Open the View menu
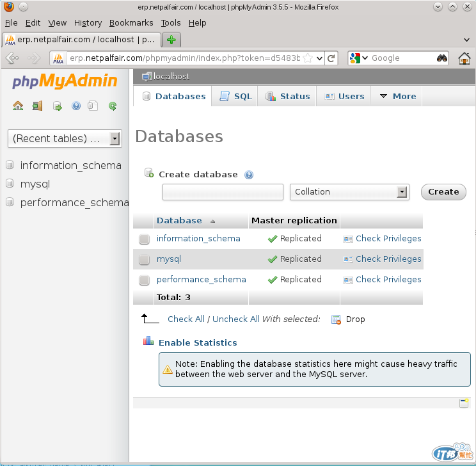 tap(58, 23)
